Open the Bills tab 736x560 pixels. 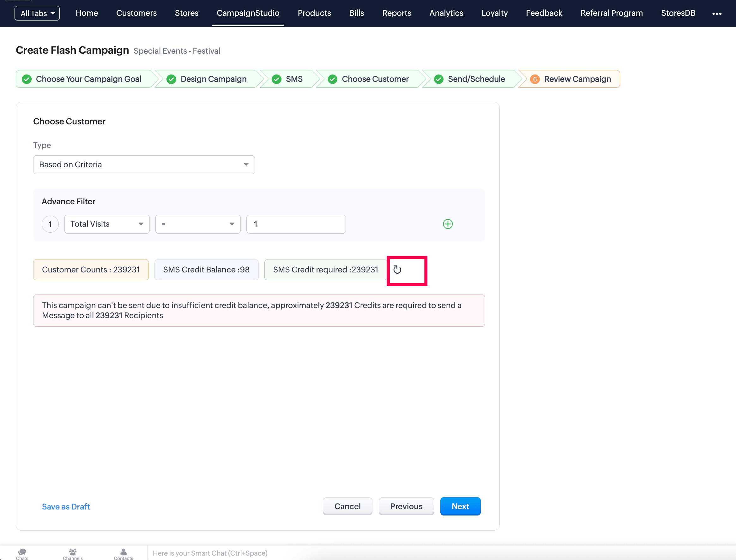pos(357,13)
